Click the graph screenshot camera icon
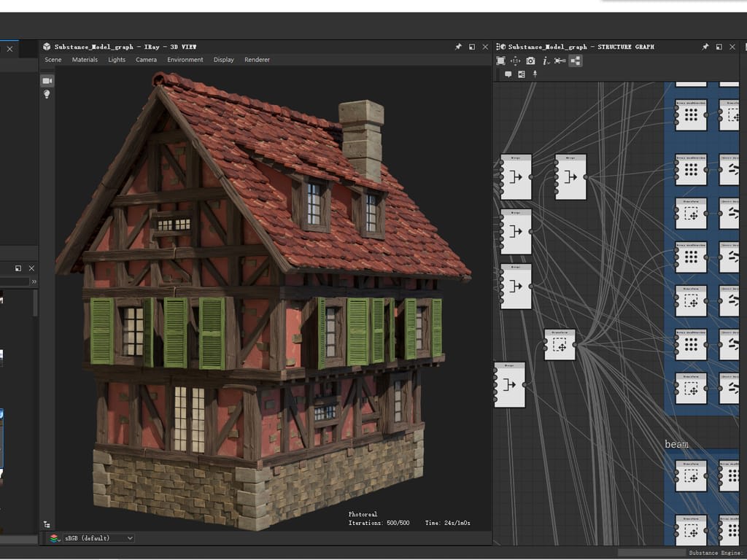 tap(530, 61)
